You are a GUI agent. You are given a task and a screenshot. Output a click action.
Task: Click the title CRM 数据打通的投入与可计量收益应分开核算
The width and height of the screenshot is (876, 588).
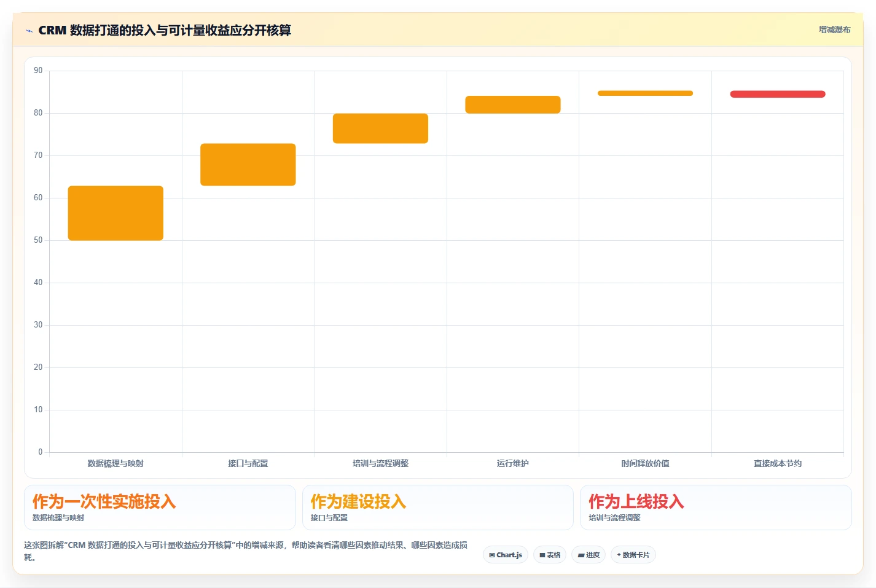[x=165, y=30]
